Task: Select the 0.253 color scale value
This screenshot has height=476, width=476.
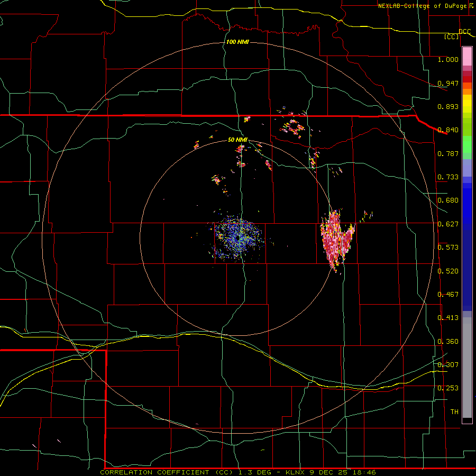Action: tap(448, 388)
